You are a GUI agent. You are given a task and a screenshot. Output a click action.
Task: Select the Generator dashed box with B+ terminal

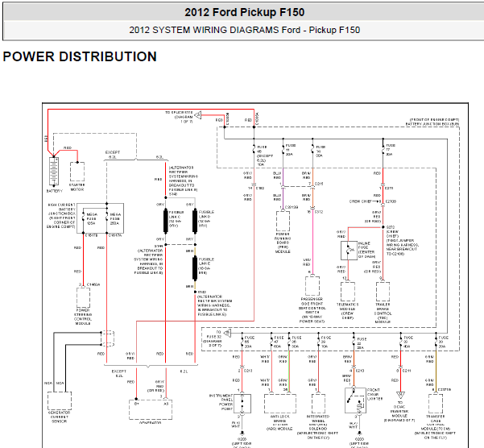[151, 409]
